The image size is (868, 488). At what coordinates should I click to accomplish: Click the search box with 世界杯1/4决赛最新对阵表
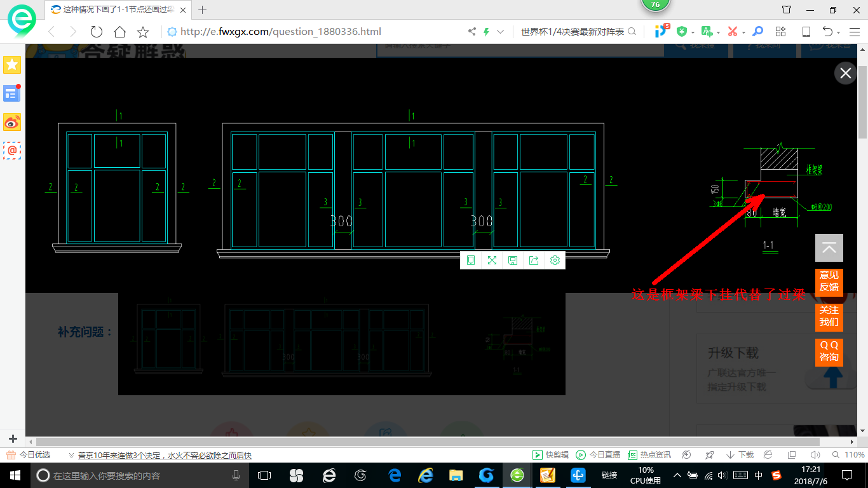(572, 32)
